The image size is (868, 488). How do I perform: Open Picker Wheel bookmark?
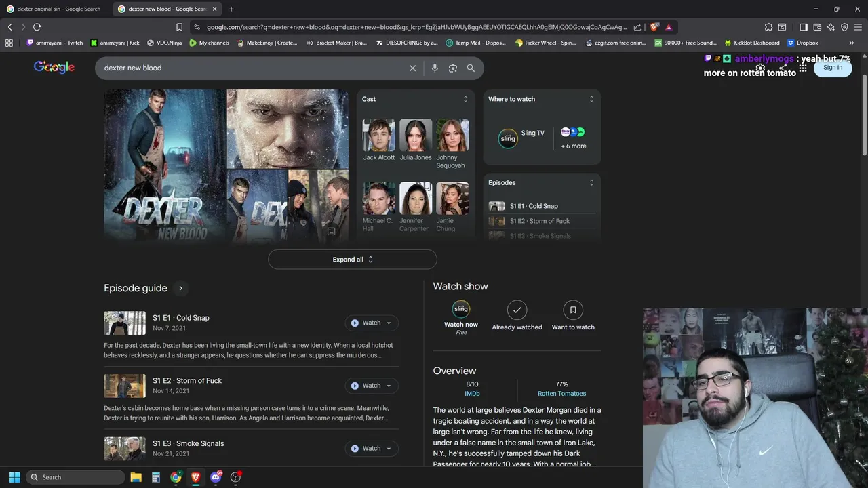[x=545, y=43]
